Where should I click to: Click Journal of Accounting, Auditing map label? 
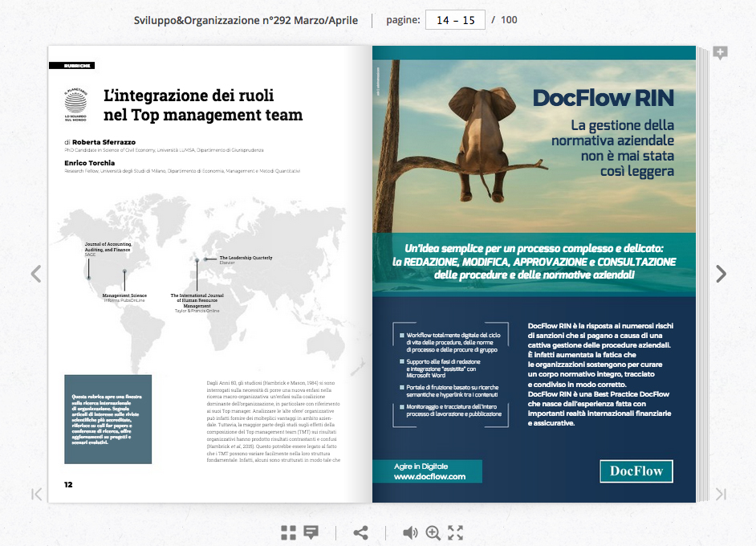tap(108, 247)
